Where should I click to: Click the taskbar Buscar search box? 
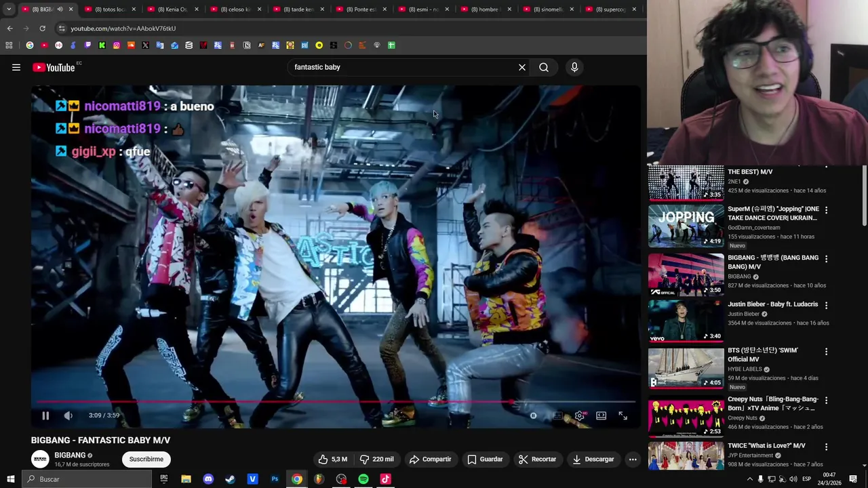85,479
